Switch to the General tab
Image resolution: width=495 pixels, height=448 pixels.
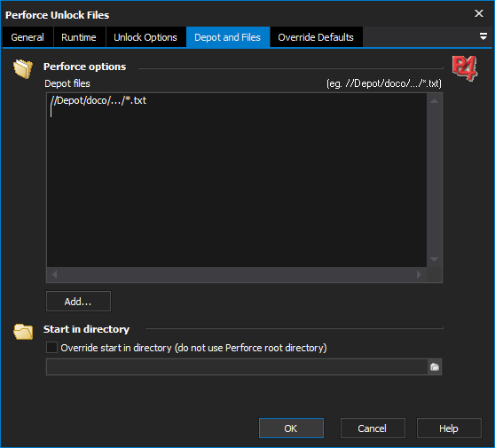coord(27,37)
